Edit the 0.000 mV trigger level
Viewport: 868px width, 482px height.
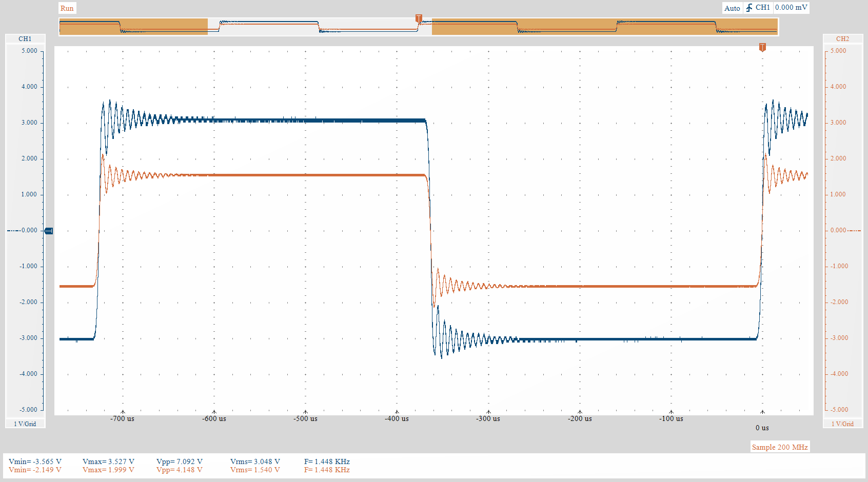(x=792, y=8)
